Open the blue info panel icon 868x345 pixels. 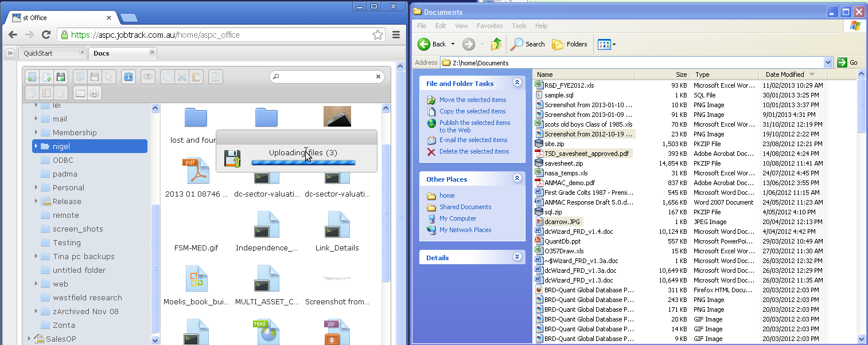[x=129, y=77]
